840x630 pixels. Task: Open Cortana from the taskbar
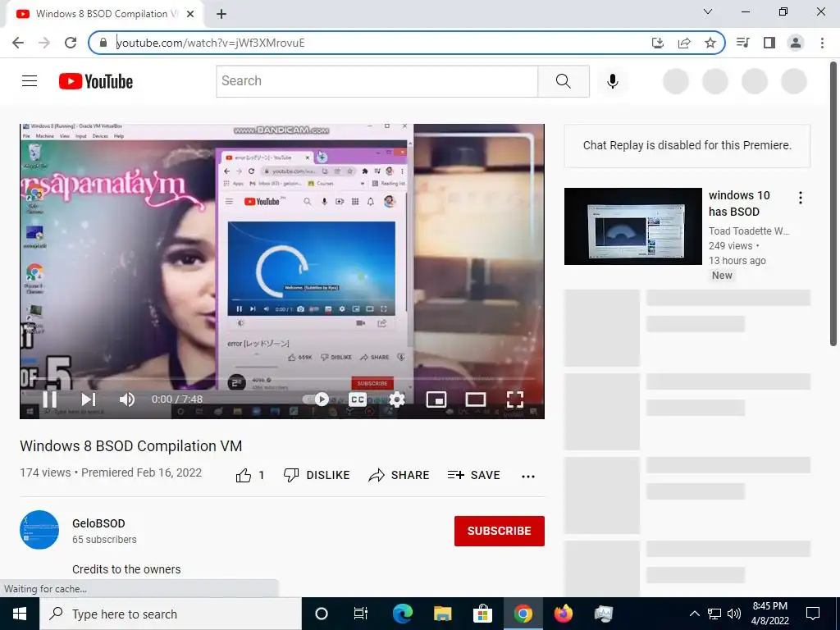coord(321,614)
